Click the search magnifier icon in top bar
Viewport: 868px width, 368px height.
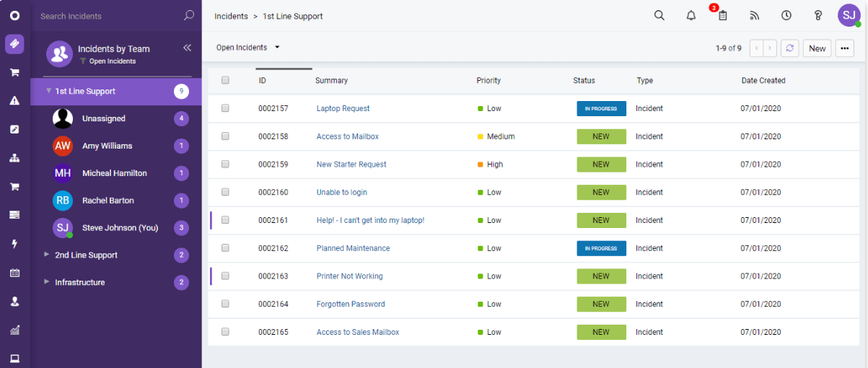[x=659, y=16]
